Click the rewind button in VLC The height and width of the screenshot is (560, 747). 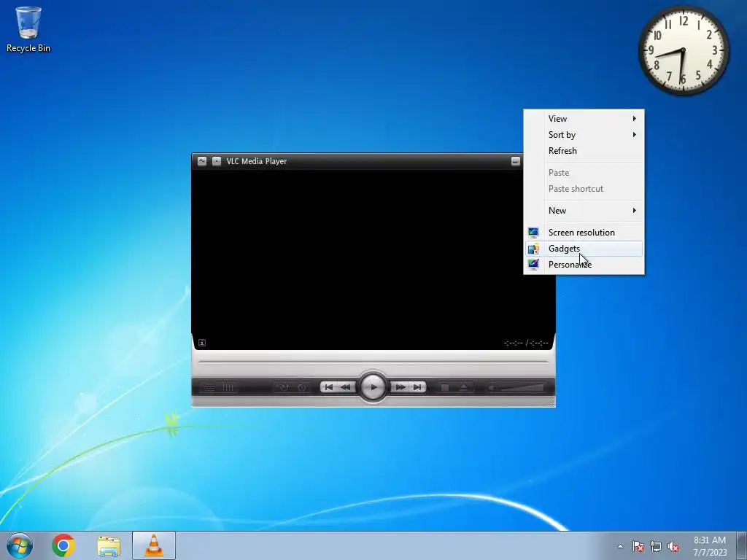(x=346, y=387)
